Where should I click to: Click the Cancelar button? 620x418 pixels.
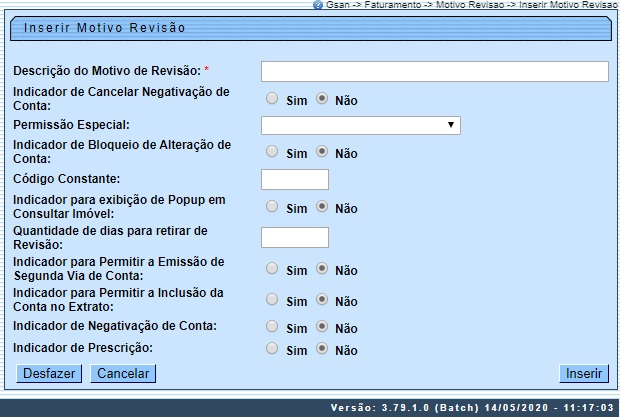[123, 374]
